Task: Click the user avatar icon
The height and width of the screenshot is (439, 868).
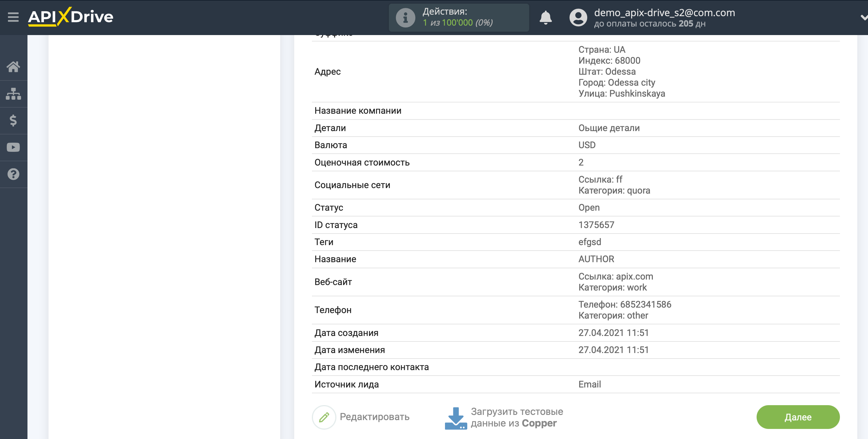Action: (578, 17)
